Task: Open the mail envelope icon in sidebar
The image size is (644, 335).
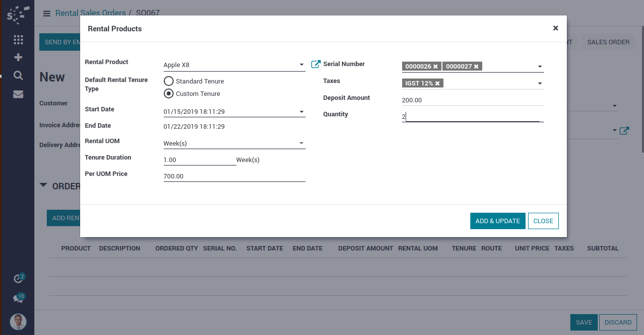Action: point(18,94)
